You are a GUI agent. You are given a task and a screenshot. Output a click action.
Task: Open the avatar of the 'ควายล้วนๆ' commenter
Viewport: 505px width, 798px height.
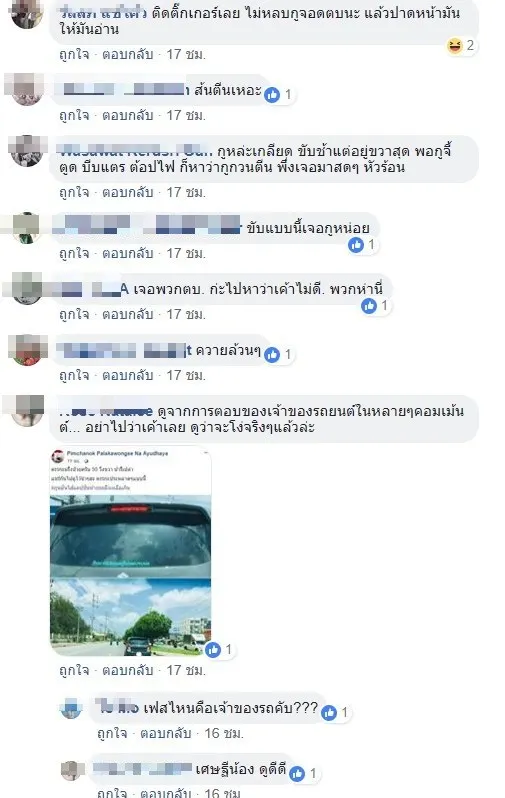[26, 349]
